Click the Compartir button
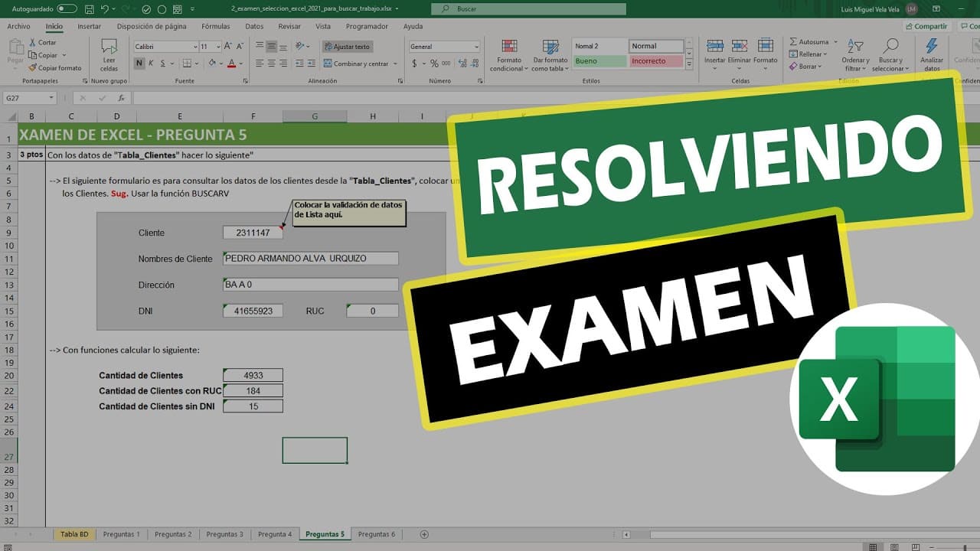Viewport: 980px width, 551px height. coord(926,26)
